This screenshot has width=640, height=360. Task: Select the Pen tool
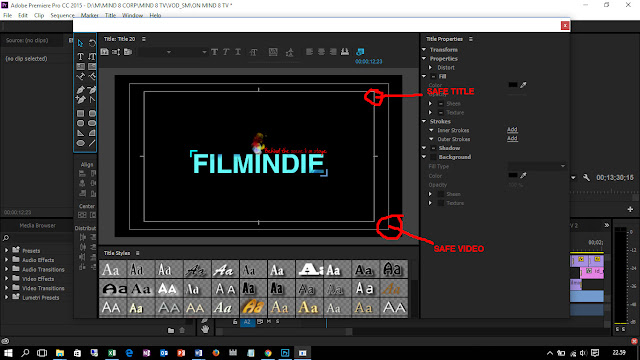coord(80,90)
